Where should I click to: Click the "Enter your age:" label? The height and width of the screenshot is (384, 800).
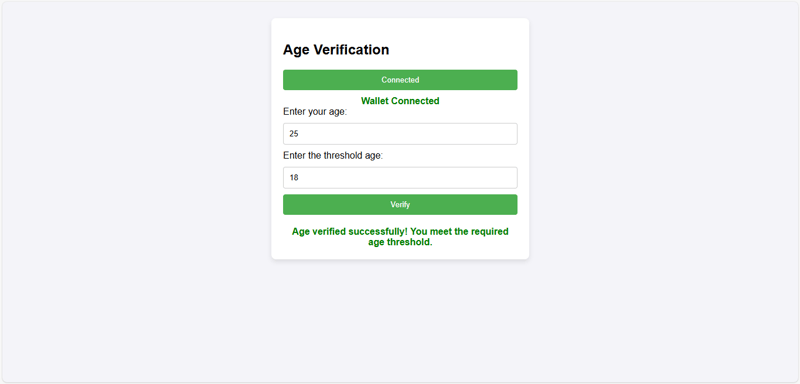pyautogui.click(x=315, y=112)
